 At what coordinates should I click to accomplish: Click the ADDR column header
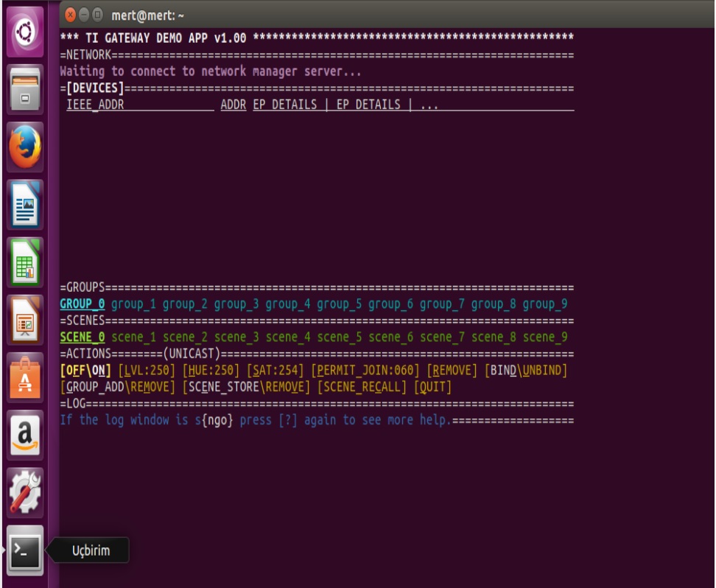point(234,105)
